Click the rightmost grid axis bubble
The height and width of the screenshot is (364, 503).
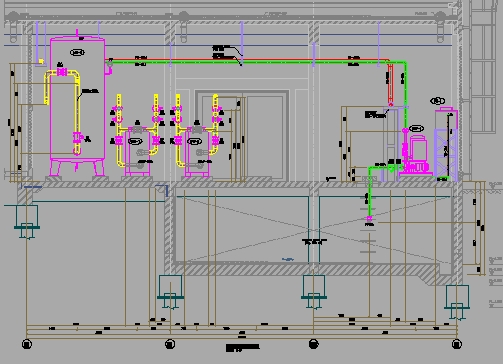457,344
